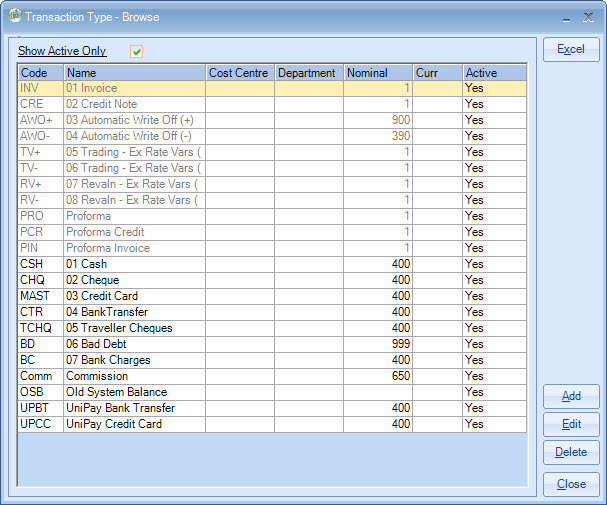
Task: Select the 04 Automatic Write Off (-) row
Action: 272,136
